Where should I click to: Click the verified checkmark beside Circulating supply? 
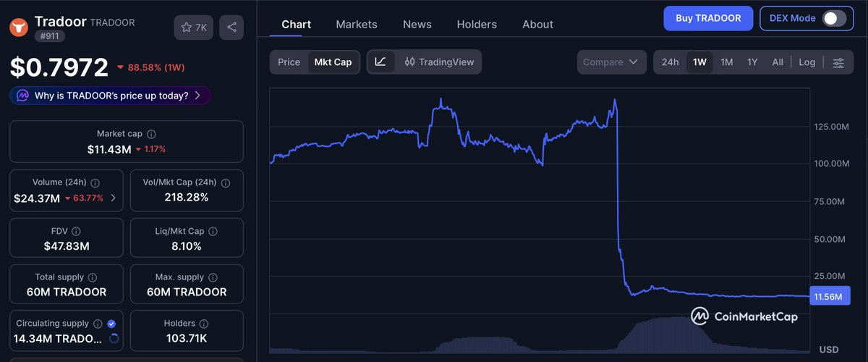[111, 324]
